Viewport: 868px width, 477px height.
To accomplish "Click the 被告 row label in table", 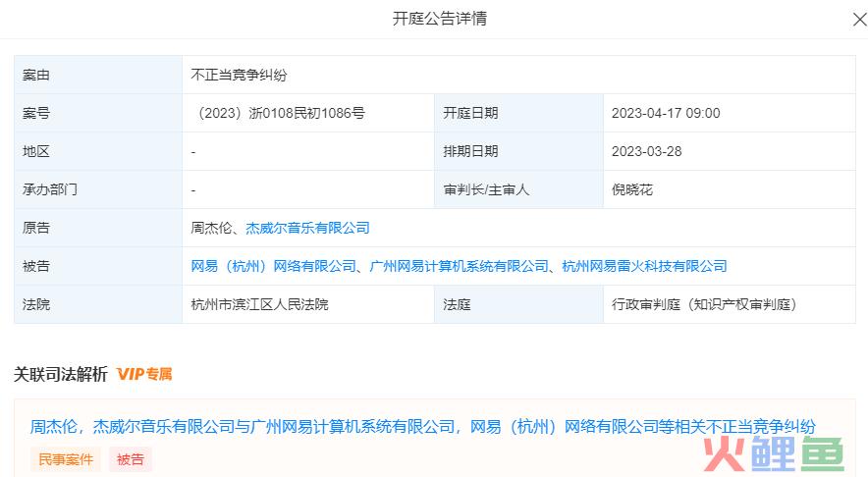I will coord(98,266).
